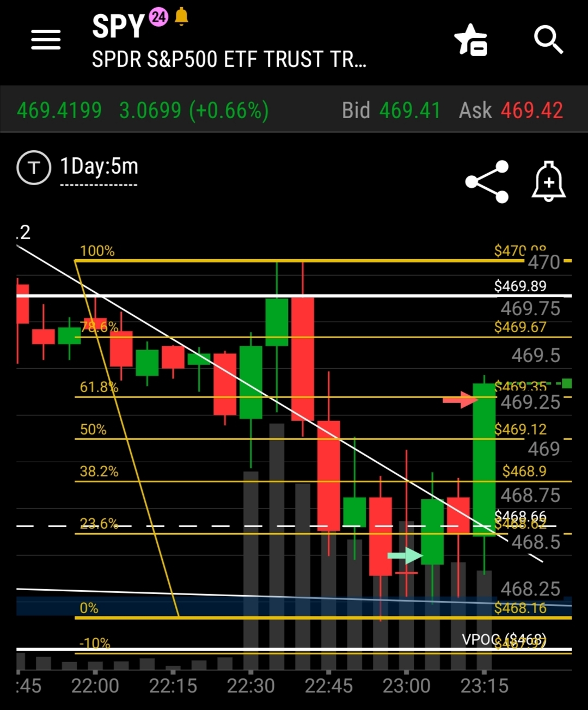
Task: Tap the 468.25 price axis label
Action: click(x=530, y=589)
